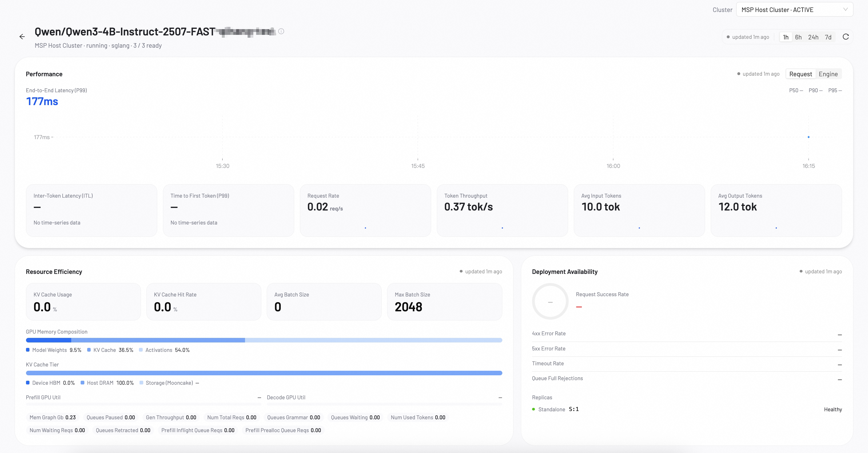The width and height of the screenshot is (868, 453).
Task: Click the KV Cache 36.5% legend swatch
Action: click(89, 350)
